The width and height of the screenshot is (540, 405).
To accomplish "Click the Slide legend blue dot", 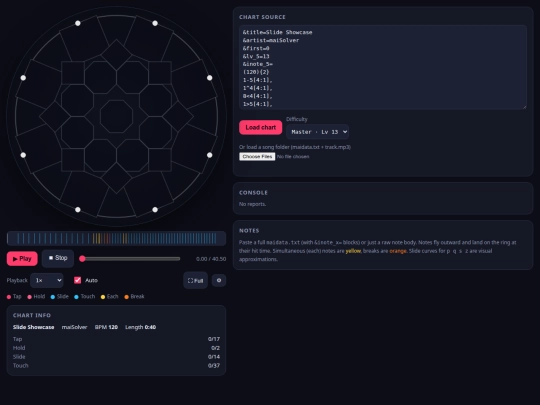I will (x=53, y=297).
